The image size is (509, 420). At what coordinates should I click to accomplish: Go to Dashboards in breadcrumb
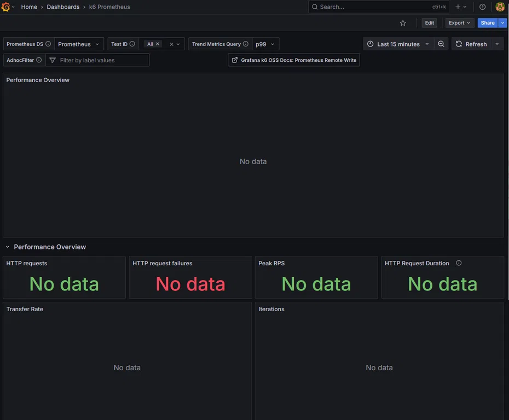click(63, 7)
